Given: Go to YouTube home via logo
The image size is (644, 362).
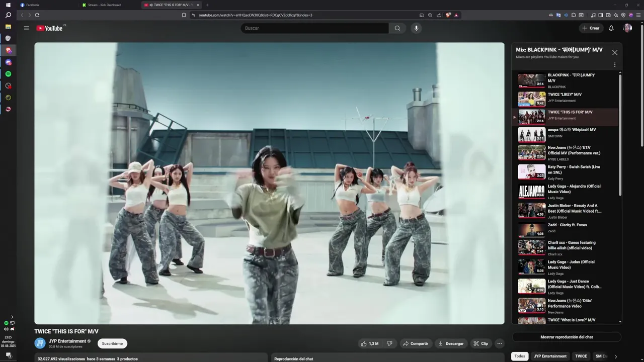Looking at the screenshot, I should (49, 28).
